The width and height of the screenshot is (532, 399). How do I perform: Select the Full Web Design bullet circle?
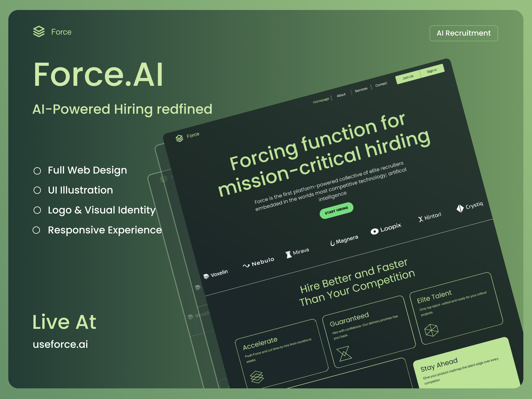(x=37, y=171)
